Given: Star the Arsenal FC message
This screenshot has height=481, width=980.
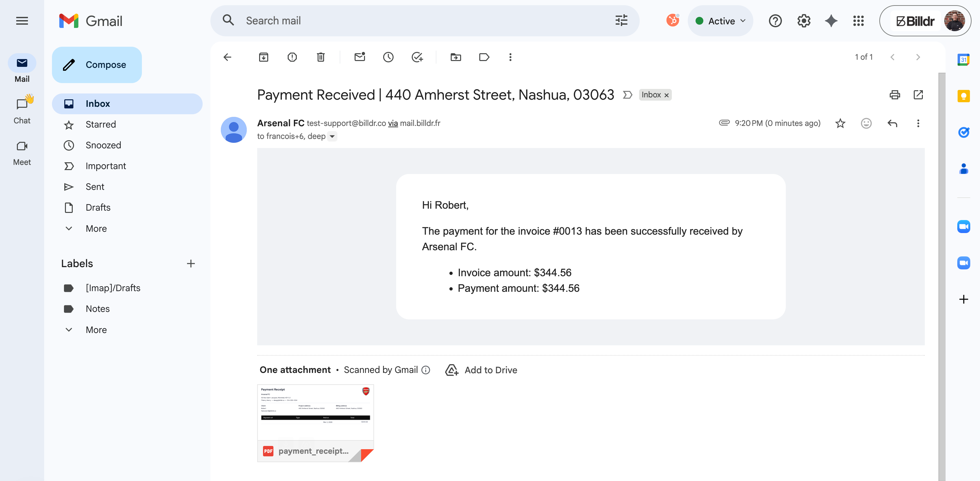Looking at the screenshot, I should click(x=840, y=123).
